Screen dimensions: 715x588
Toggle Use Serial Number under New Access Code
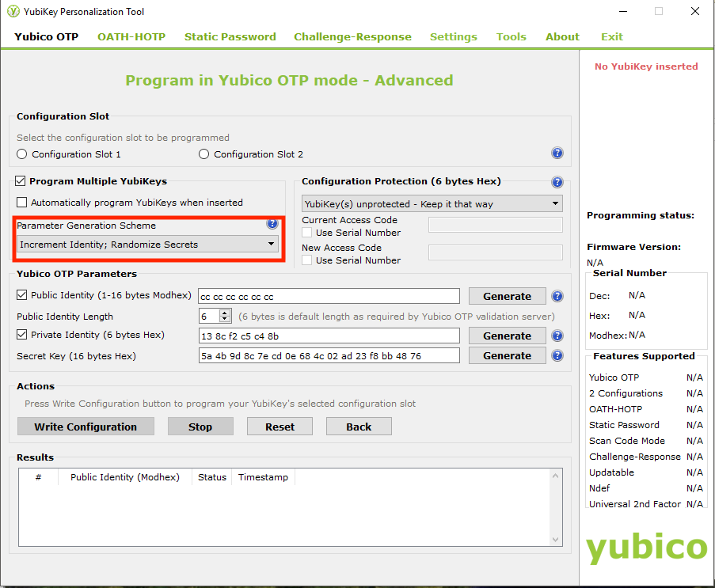point(307,260)
